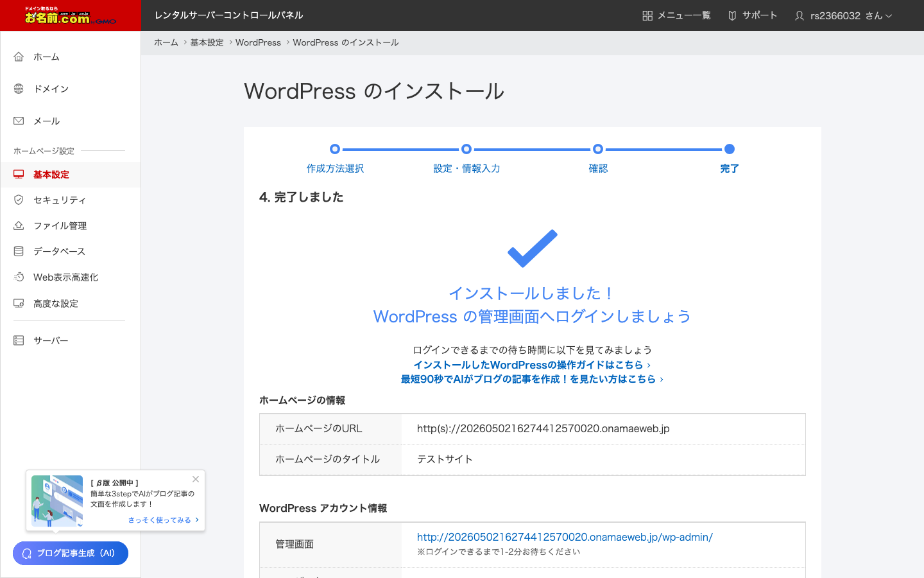
Task: Open the WordPress操作ガイド link
Action: pos(532,365)
